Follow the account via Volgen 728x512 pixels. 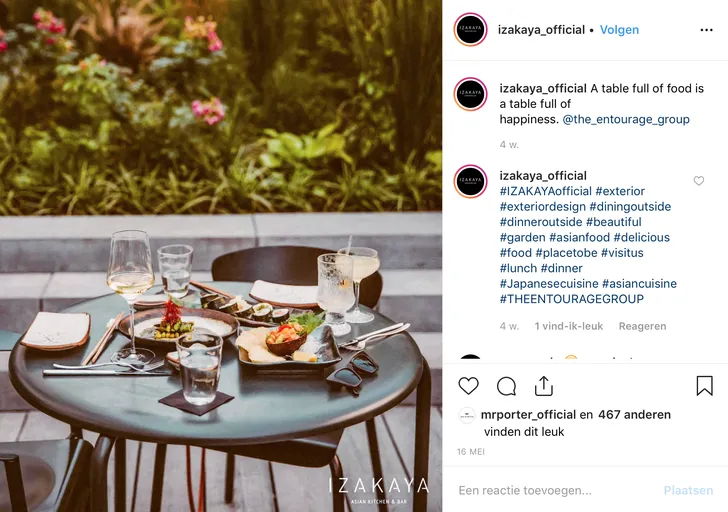tap(619, 30)
